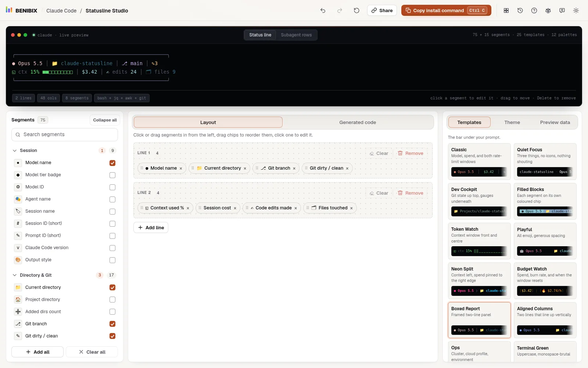Click the Session ID hash icon
This screenshot has width=588, height=368.
click(x=18, y=223)
